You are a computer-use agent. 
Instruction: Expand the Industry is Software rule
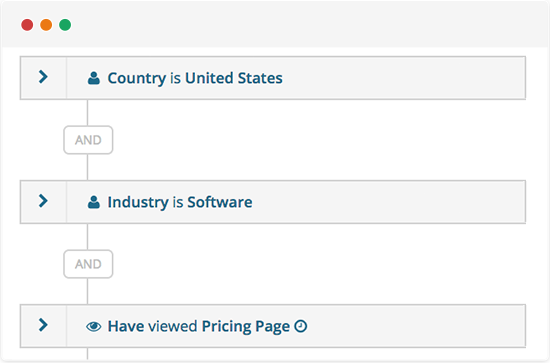pyautogui.click(x=43, y=201)
